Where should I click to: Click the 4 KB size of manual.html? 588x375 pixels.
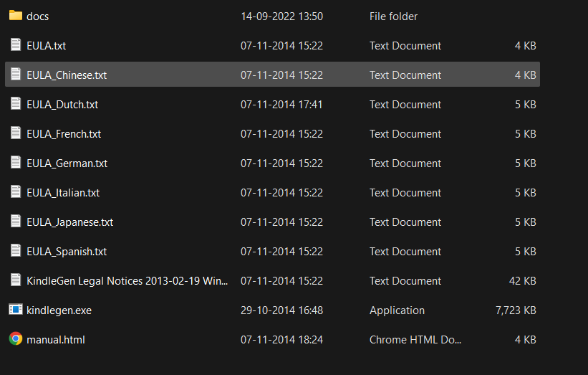pos(526,340)
